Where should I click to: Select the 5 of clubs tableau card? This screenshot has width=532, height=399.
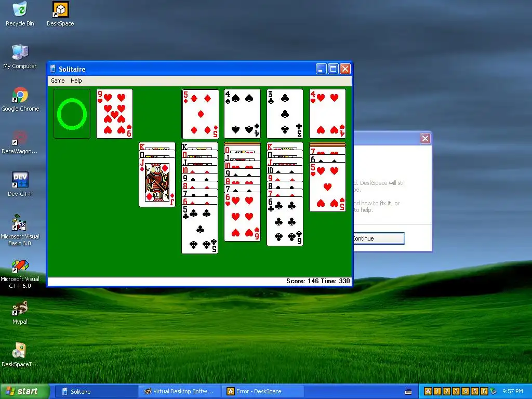[200, 229]
